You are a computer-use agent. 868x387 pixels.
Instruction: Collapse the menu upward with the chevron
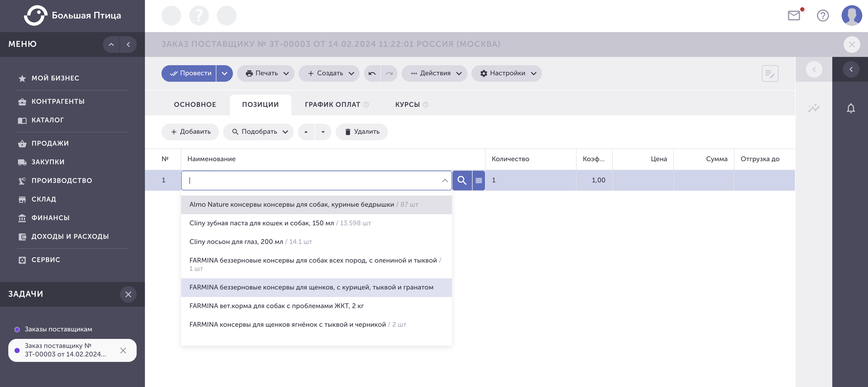point(111,44)
